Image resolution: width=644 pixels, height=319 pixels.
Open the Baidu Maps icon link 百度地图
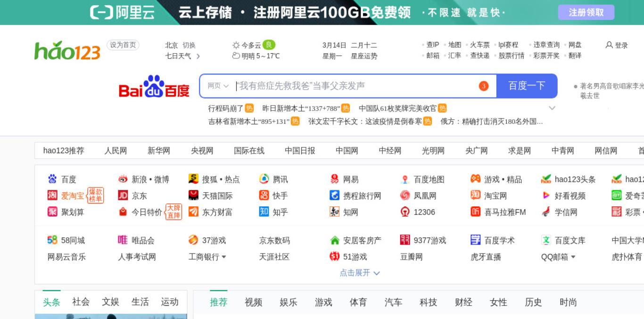click(422, 180)
